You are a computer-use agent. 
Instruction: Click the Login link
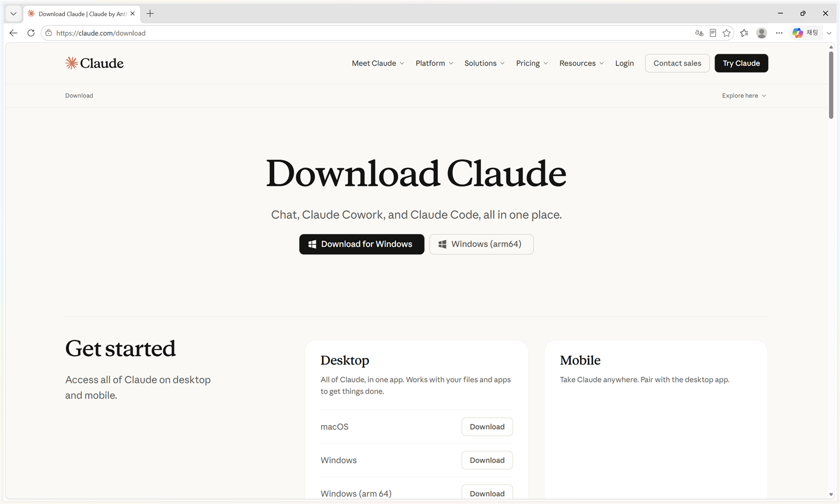pyautogui.click(x=624, y=63)
